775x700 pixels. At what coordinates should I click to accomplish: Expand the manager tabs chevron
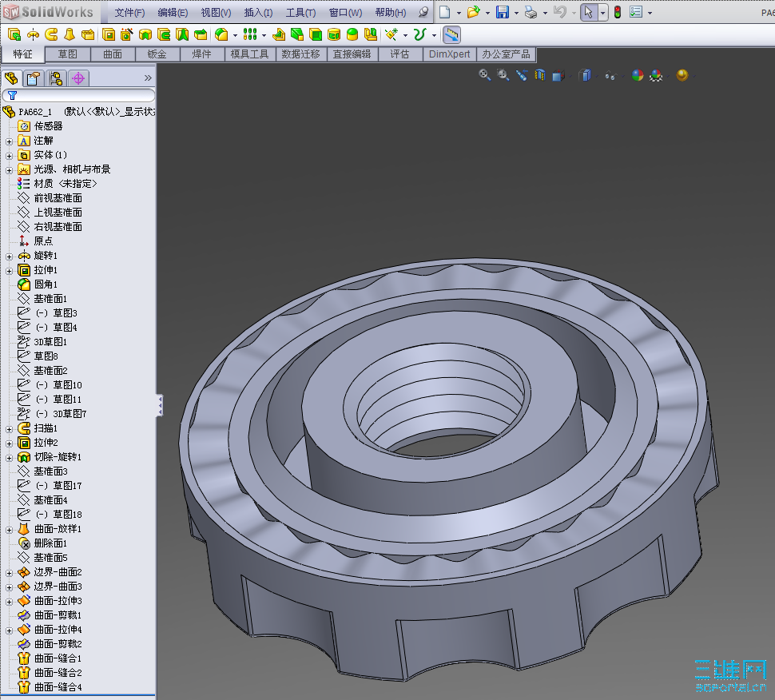(148, 78)
